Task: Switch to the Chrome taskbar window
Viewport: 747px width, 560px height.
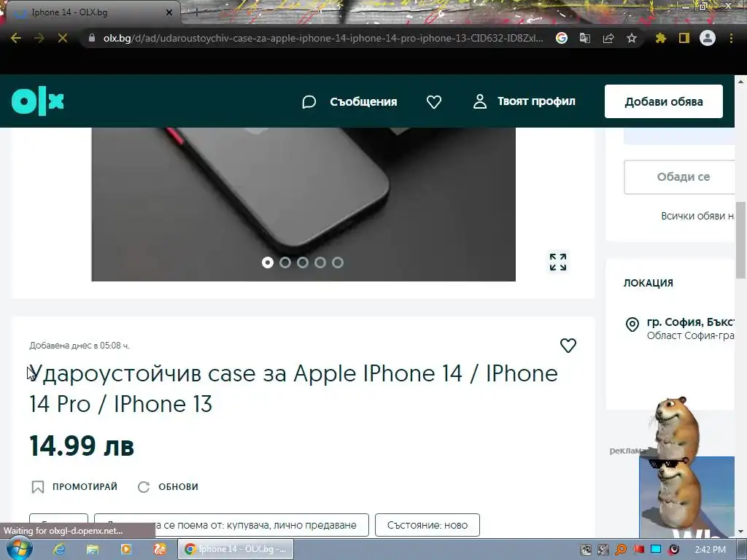Action: coord(236,549)
